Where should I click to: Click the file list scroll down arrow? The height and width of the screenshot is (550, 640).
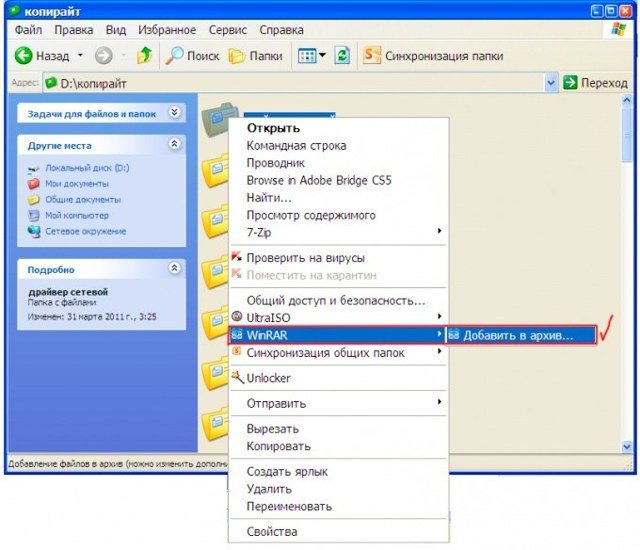click(x=627, y=447)
